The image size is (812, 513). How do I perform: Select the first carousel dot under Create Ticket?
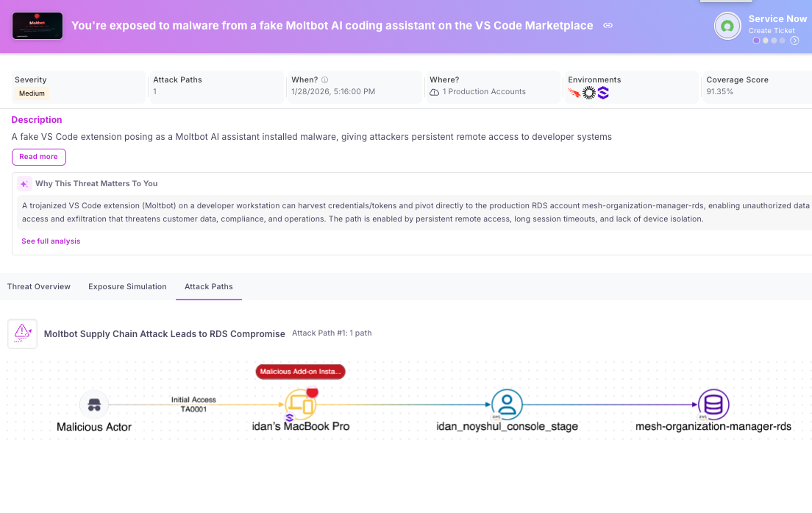pos(756,40)
